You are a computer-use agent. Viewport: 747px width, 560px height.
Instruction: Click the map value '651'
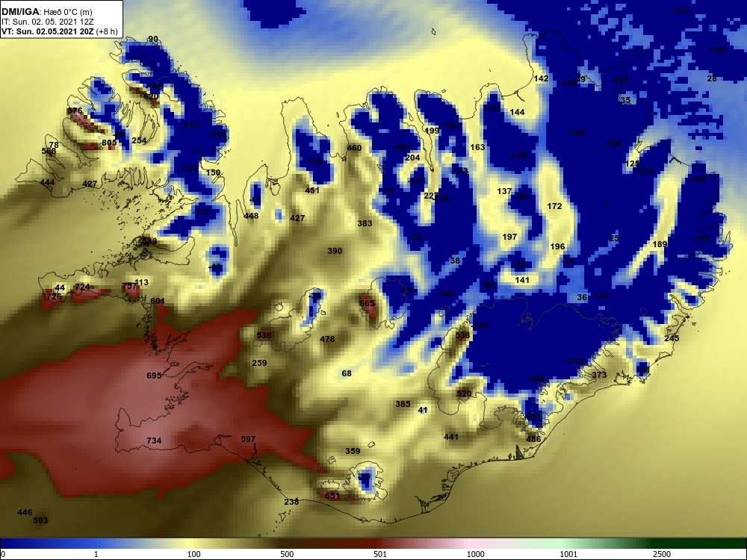[x=332, y=496]
